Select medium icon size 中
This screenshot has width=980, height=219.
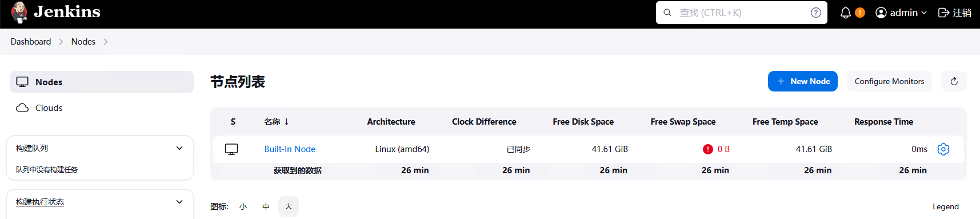(x=266, y=206)
